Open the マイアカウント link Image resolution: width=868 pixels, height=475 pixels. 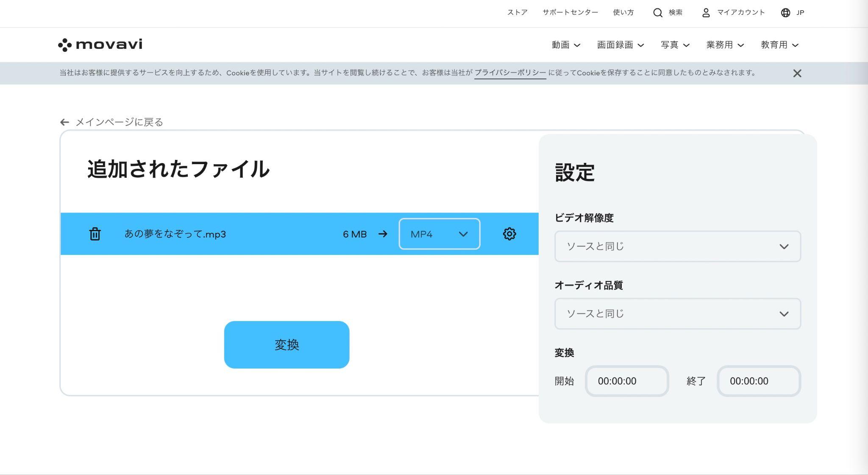[x=741, y=13]
